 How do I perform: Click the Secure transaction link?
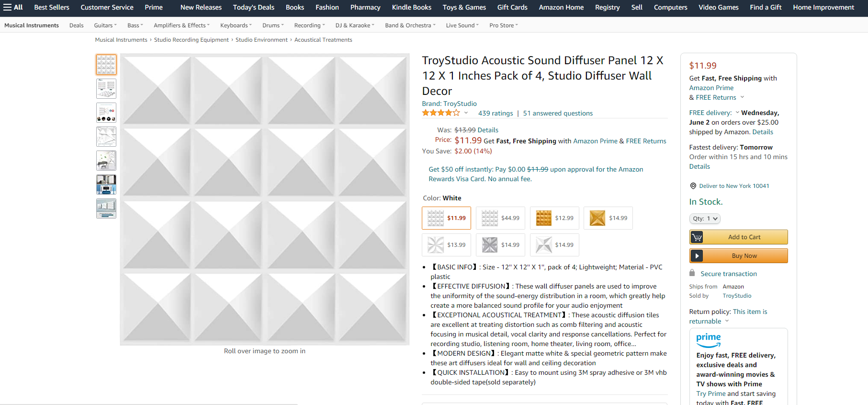coord(729,274)
